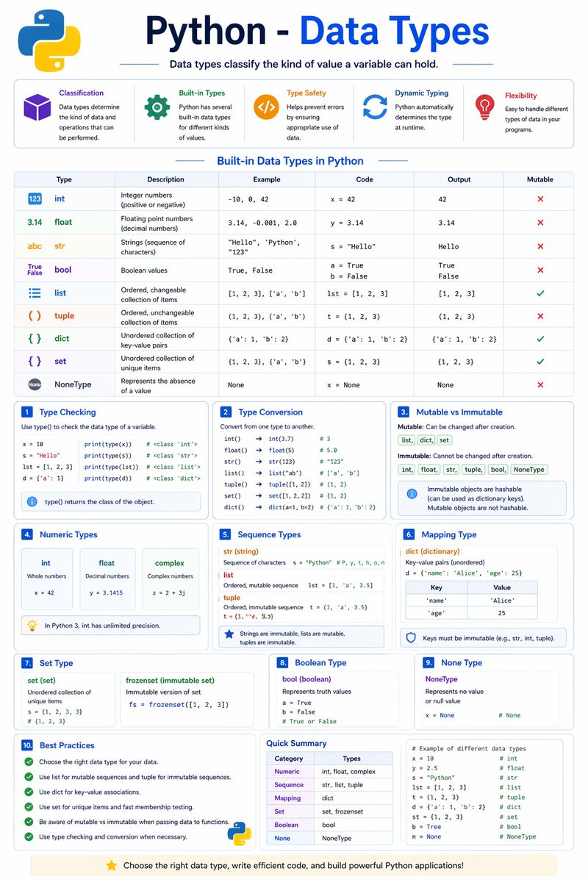Select the 'Mutable vs Immutable' section title
The width and height of the screenshot is (588, 882).
tap(459, 412)
